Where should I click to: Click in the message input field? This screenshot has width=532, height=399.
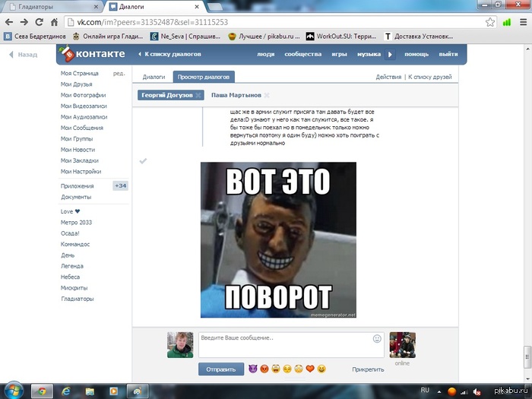click(x=291, y=345)
